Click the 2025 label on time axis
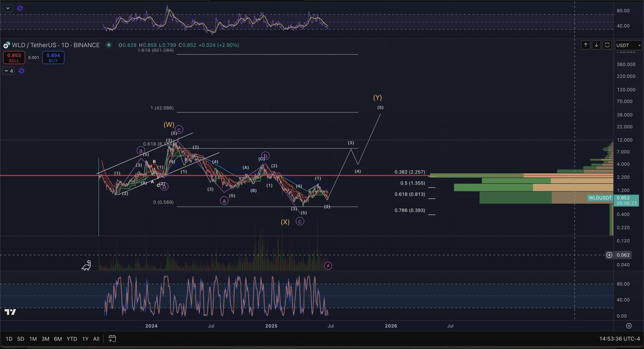The height and width of the screenshot is (349, 644). pyautogui.click(x=271, y=326)
